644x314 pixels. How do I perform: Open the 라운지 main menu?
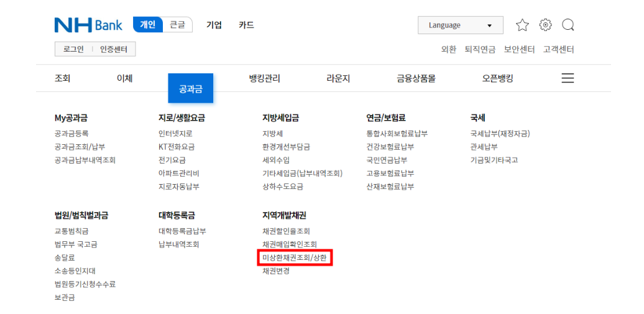[x=338, y=78]
